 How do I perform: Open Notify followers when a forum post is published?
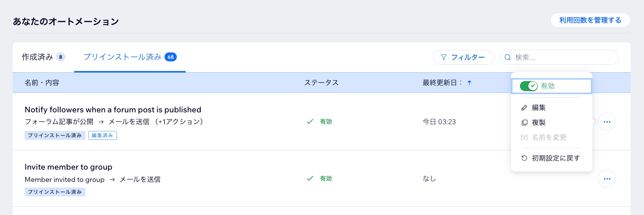pos(113,110)
